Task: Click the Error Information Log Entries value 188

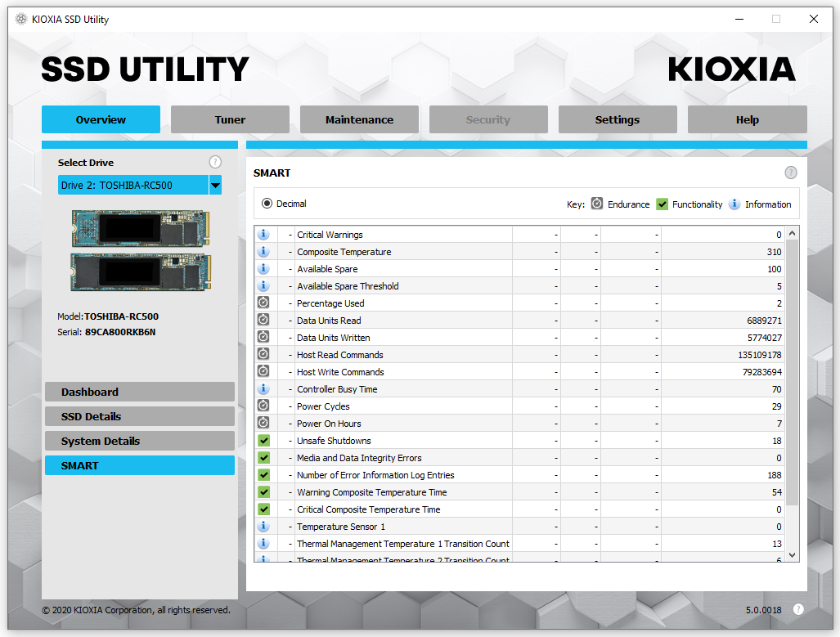Action: click(774, 475)
